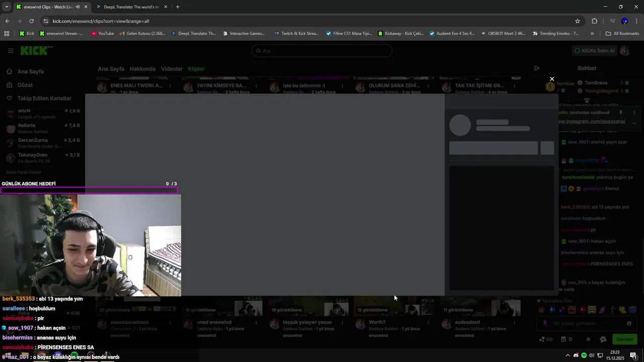Open Gözat in the sidebar
The height and width of the screenshot is (362, 644).
(x=20, y=85)
